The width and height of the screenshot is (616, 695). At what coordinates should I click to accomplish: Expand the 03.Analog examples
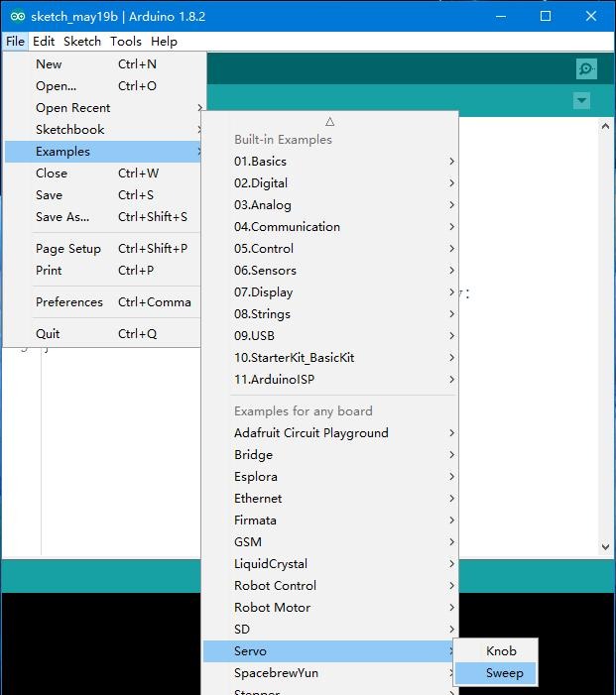tap(330, 205)
